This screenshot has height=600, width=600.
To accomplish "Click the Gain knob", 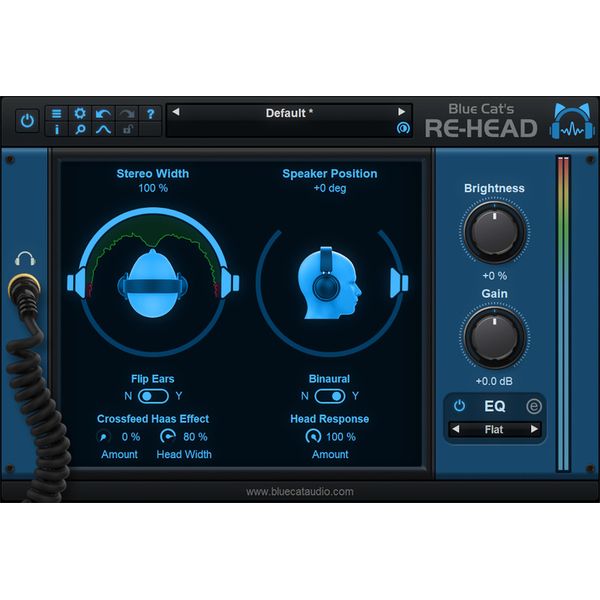I will [494, 337].
